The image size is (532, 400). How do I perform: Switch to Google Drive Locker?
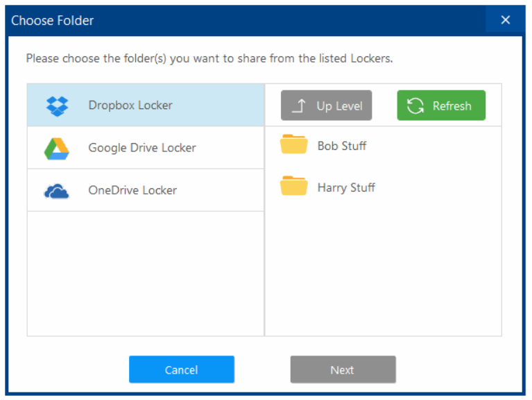coord(142,148)
